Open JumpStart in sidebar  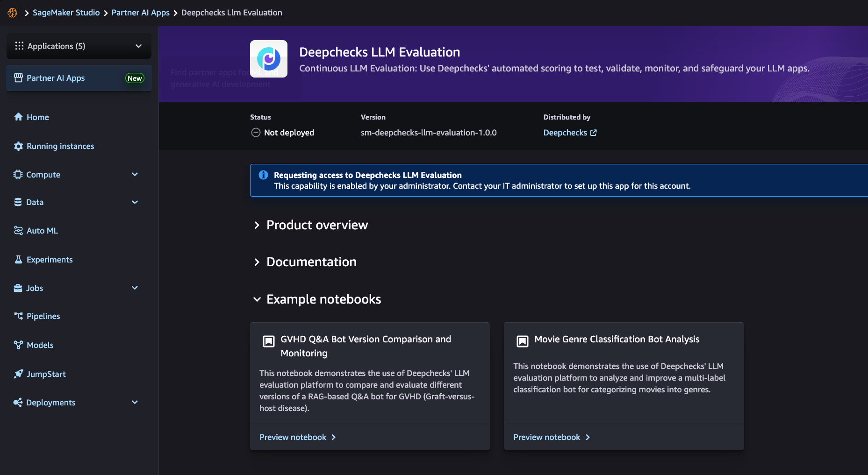tap(46, 374)
